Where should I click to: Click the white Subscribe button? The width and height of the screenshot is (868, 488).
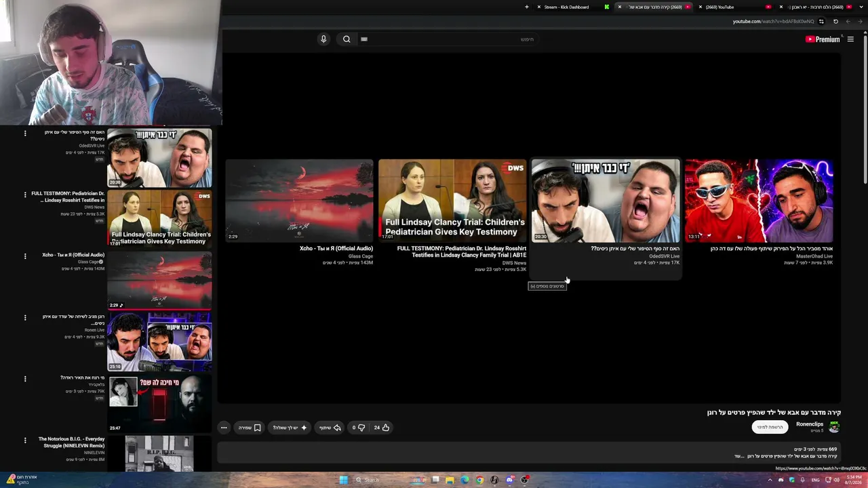770,427
